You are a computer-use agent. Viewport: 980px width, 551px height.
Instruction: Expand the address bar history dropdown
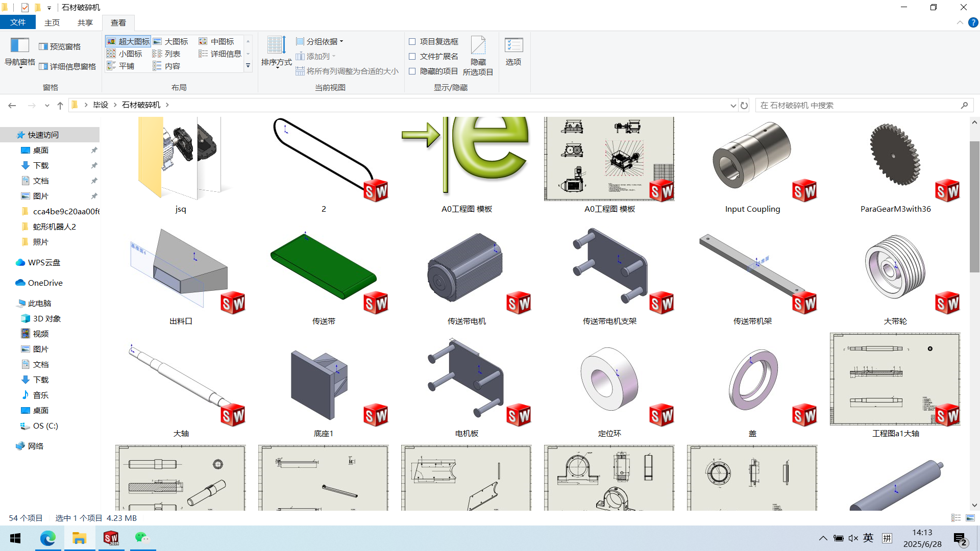coord(733,105)
